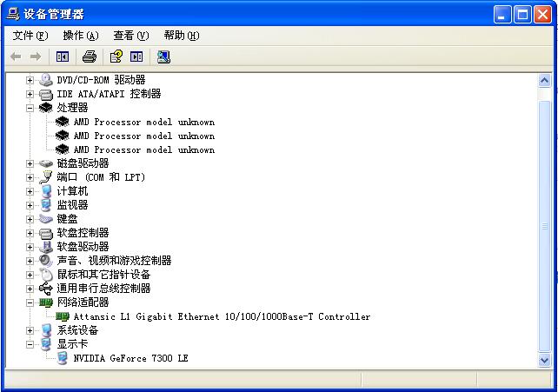The height and width of the screenshot is (392, 558).
Task: Click the Attansic L1 Ethernet adapter icon
Action: pos(63,316)
